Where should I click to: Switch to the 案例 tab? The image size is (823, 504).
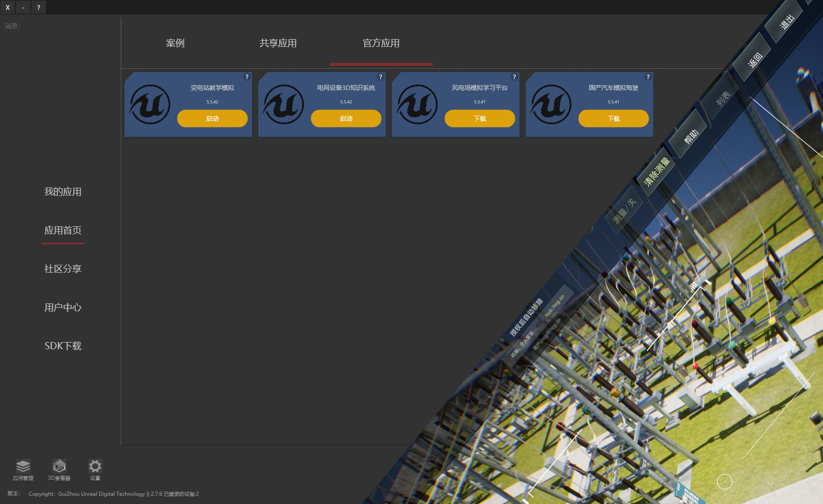[175, 43]
